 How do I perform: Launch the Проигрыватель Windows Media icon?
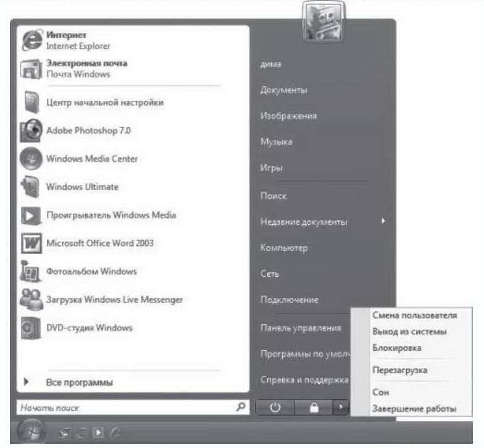31,215
